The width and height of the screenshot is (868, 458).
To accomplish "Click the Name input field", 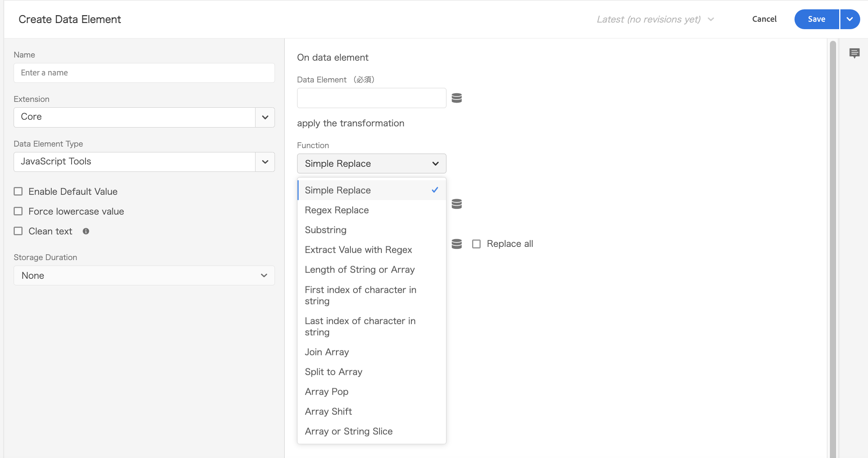I will point(143,72).
